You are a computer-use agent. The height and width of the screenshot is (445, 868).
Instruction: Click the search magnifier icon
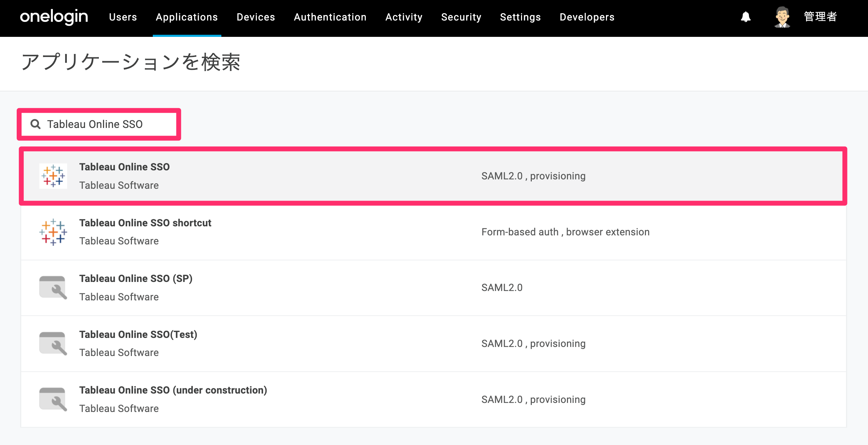35,124
